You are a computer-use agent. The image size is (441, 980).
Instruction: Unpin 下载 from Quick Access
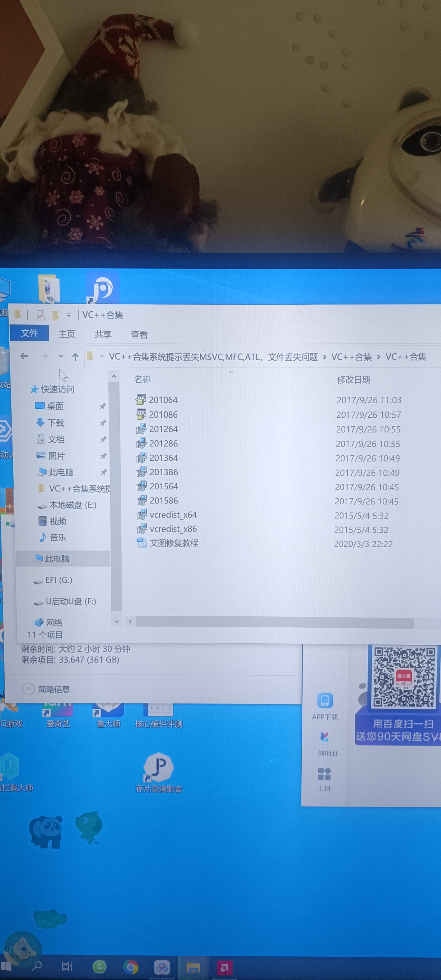click(103, 422)
